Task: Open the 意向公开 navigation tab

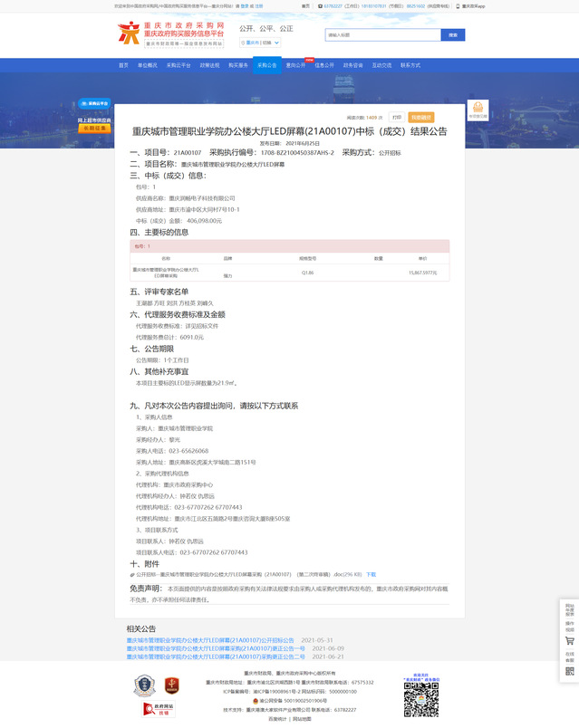Action: tap(295, 65)
